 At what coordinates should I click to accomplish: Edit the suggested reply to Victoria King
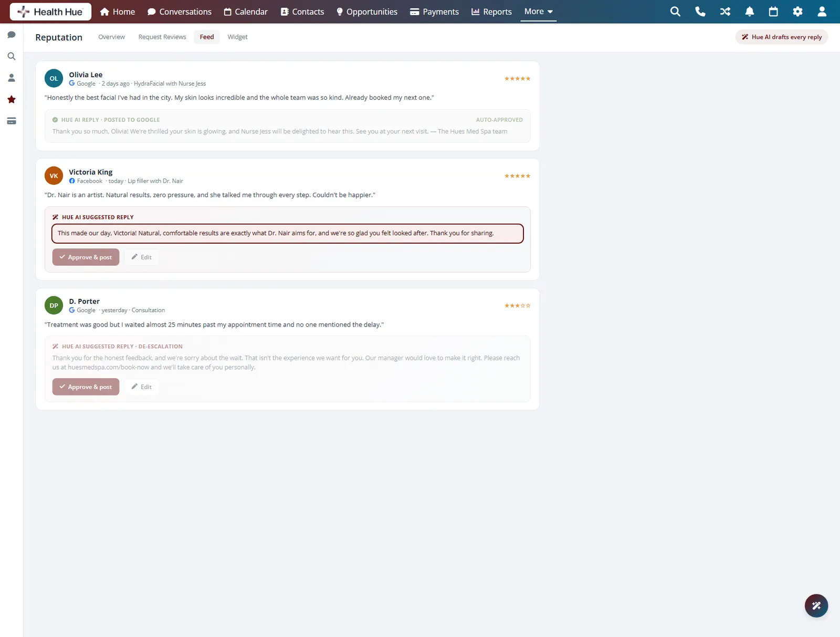click(141, 257)
